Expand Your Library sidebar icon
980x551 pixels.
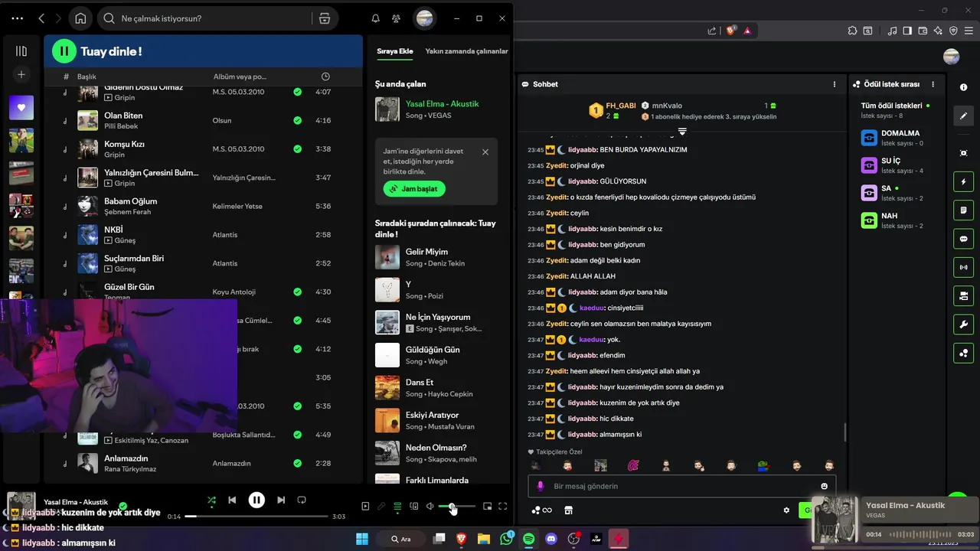coord(21,51)
